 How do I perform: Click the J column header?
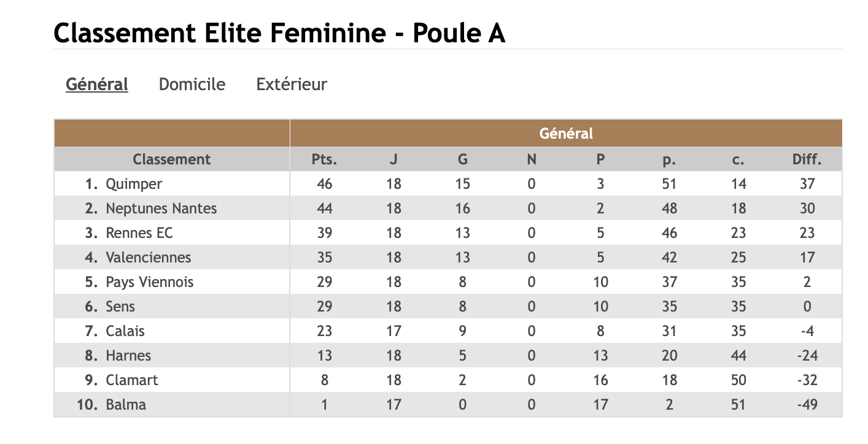click(x=393, y=159)
